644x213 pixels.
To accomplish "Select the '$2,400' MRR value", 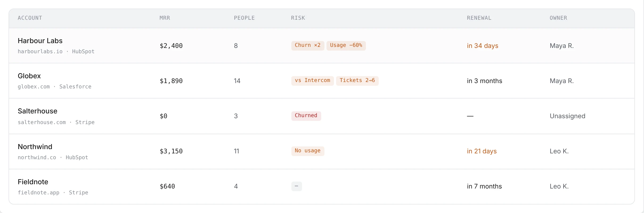I will click(x=171, y=46).
